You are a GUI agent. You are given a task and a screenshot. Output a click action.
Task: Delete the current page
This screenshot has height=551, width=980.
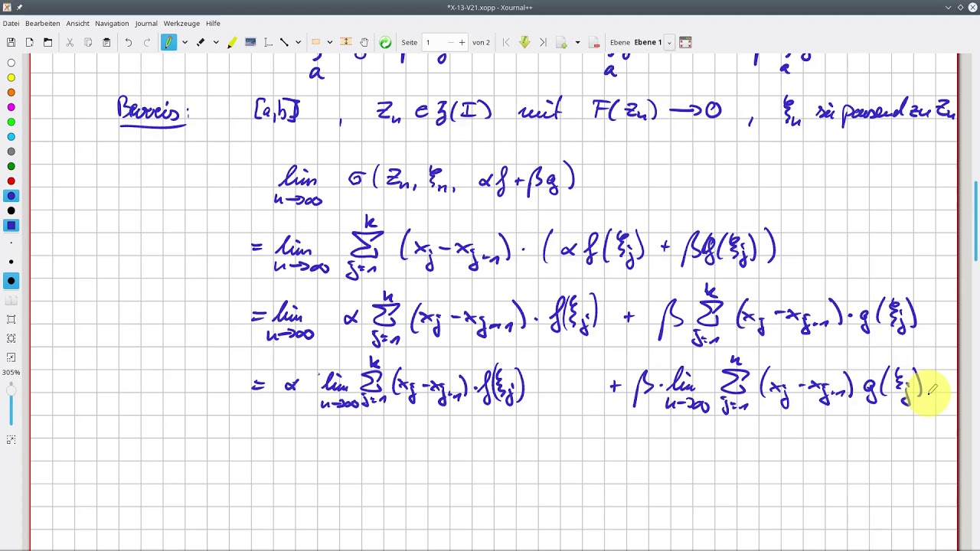point(593,42)
